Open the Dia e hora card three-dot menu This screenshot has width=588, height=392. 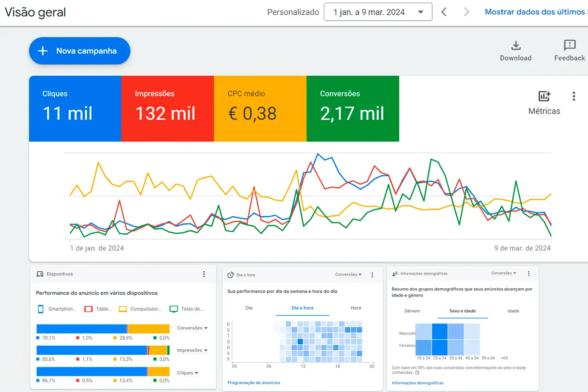[x=373, y=275]
